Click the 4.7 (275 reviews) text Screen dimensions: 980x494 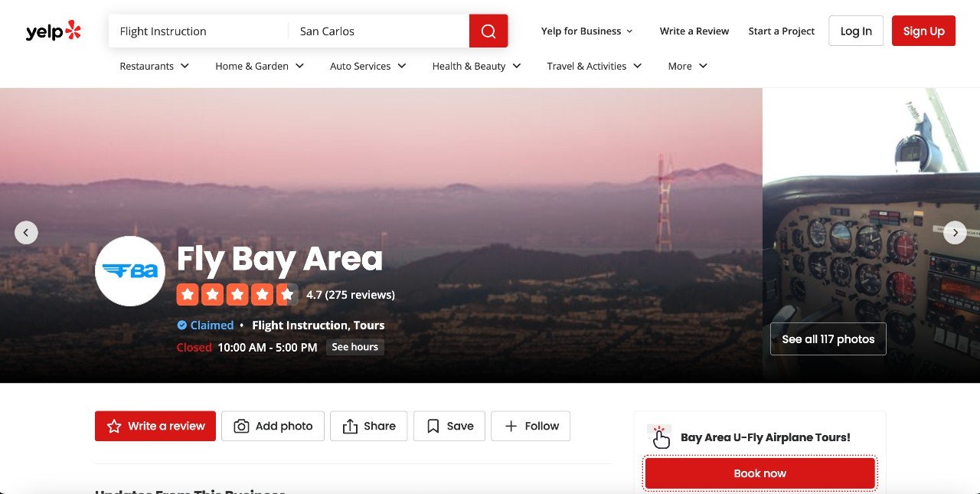351,295
